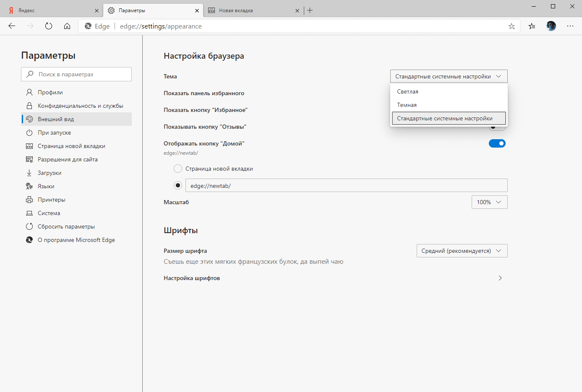Open the user profile avatar

(x=551, y=26)
